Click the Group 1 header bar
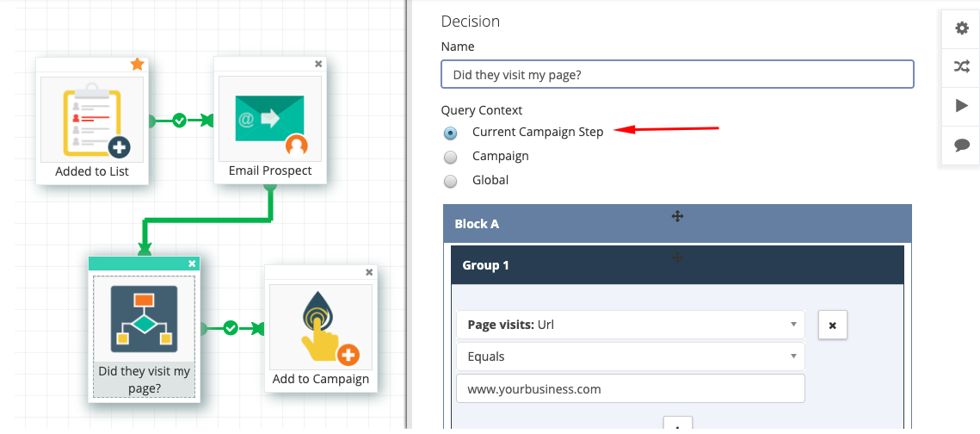Viewport: 980px width, 434px height. pyautogui.click(x=677, y=264)
